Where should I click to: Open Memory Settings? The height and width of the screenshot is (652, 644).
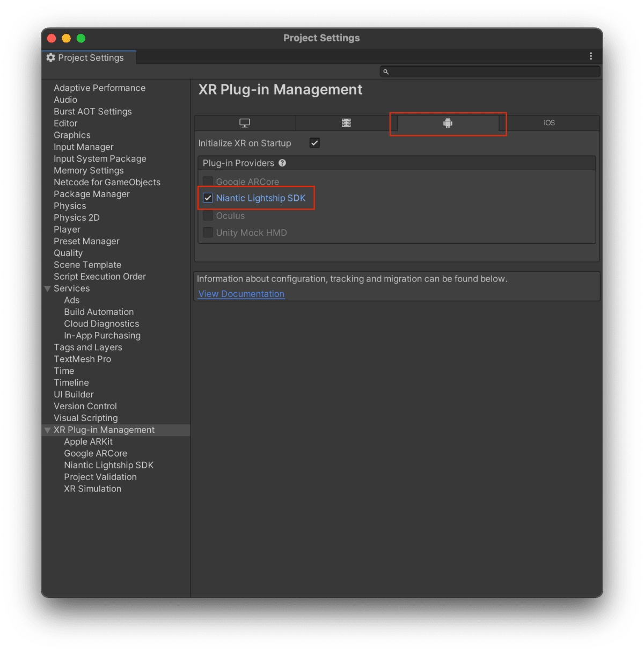[89, 171]
